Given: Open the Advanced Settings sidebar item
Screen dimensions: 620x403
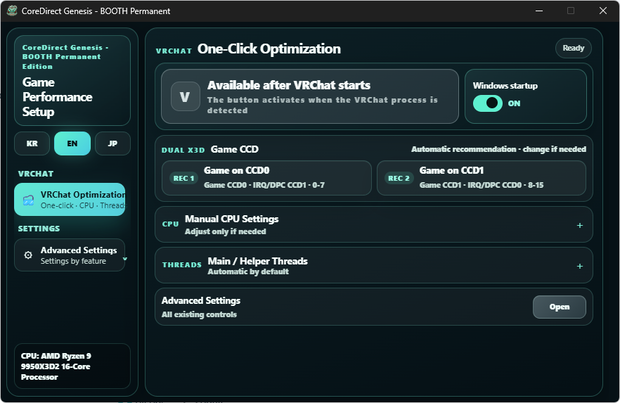Looking at the screenshot, I should (x=70, y=255).
